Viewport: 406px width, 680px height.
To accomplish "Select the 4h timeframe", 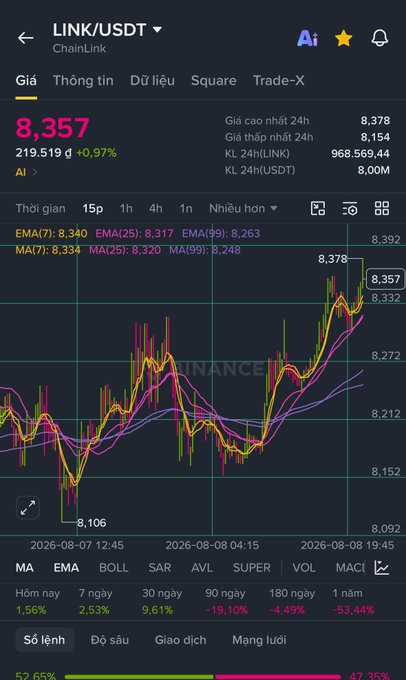I will click(156, 209).
